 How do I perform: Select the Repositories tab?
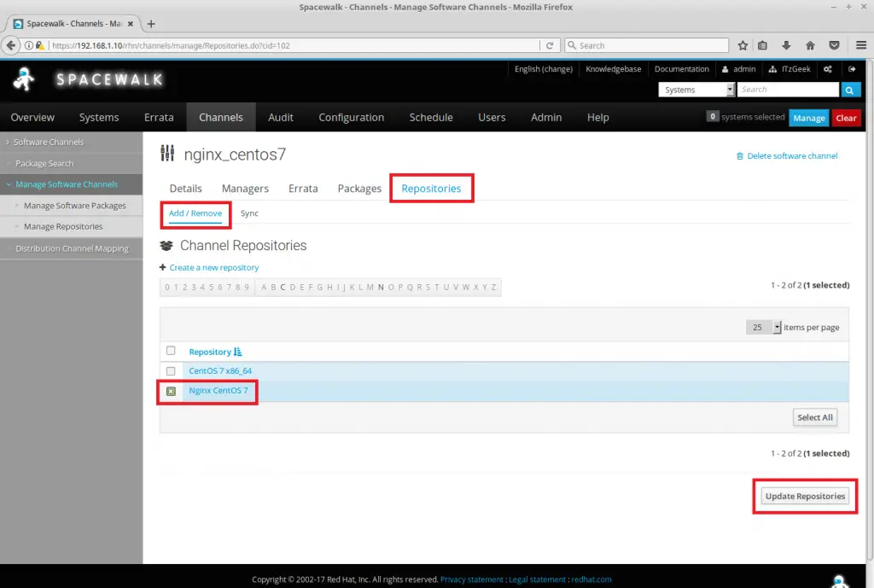[431, 189]
